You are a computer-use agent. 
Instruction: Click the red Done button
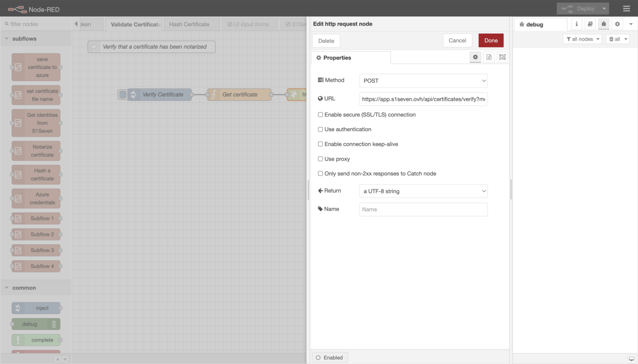pos(491,41)
